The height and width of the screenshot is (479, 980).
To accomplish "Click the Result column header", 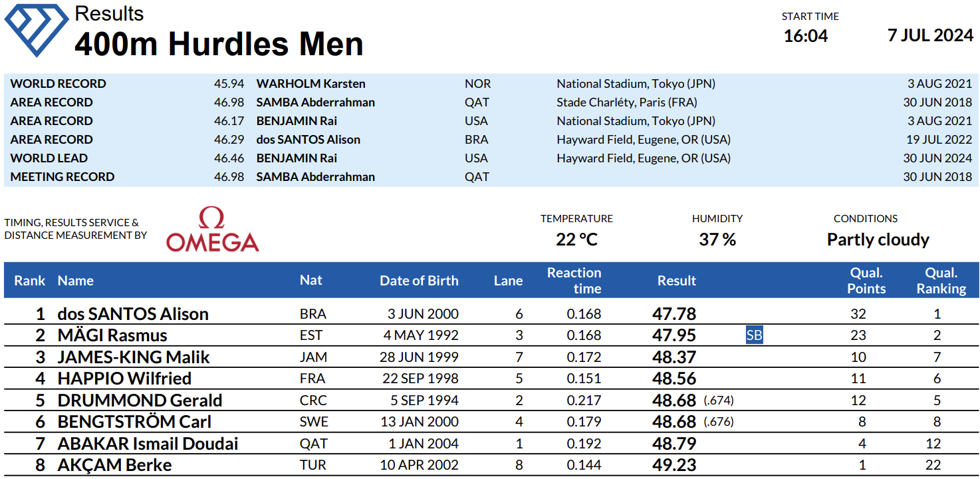I will [x=676, y=281].
